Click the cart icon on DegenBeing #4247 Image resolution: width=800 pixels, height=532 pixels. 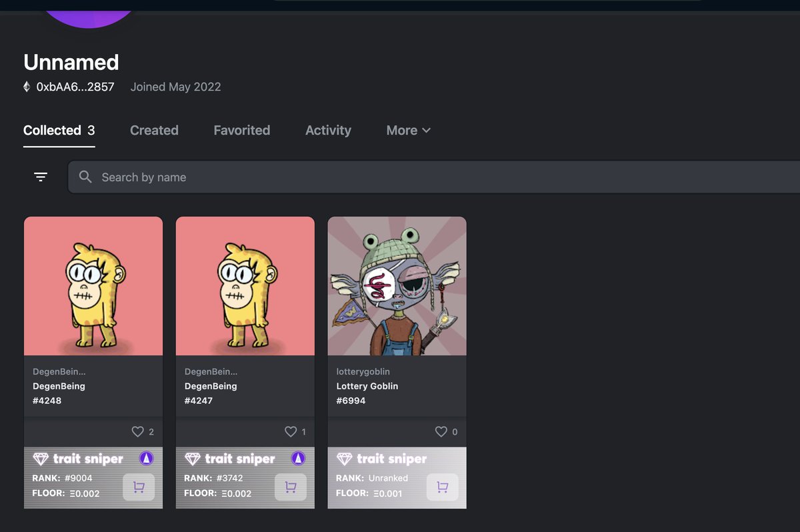pos(291,487)
